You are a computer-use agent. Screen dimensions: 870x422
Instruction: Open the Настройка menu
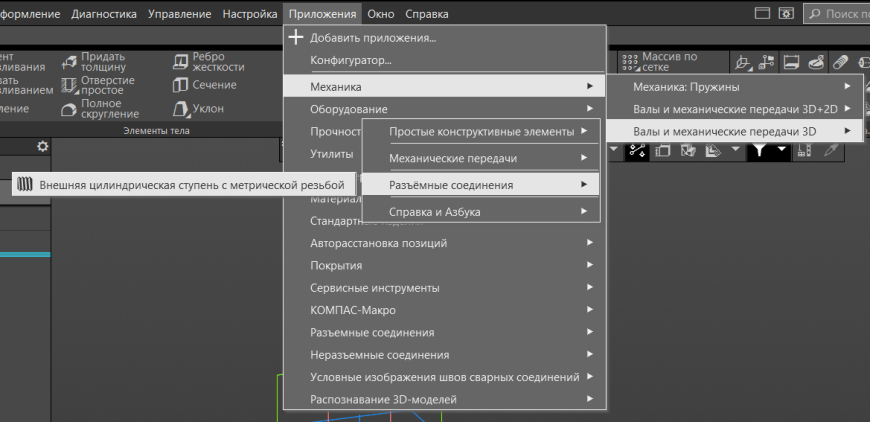coord(250,14)
